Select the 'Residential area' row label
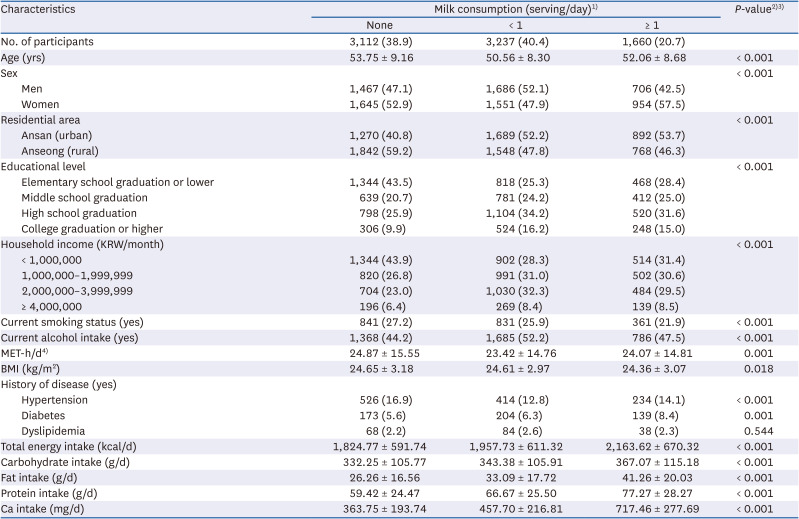The width and height of the screenshot is (799, 519). pos(41,120)
